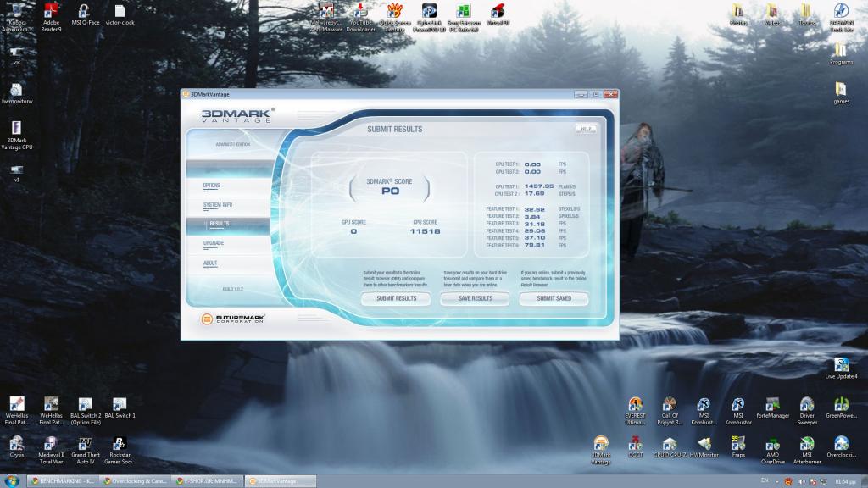Viewport: 868px width, 488px height.
Task: Open the YouTube Downloader shortcut
Action: pyautogui.click(x=360, y=17)
